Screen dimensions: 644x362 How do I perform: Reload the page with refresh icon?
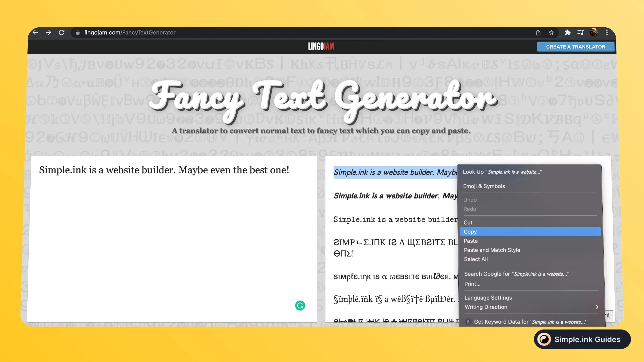[62, 32]
